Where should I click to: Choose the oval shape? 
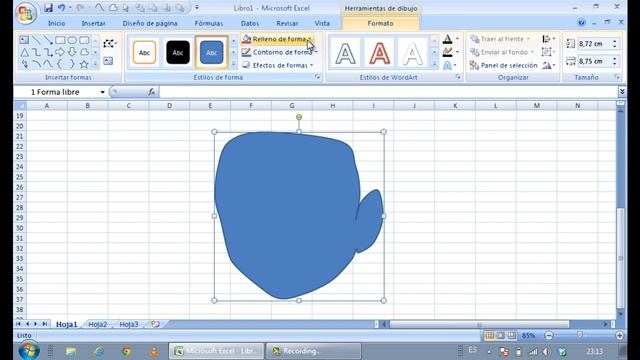(72, 40)
